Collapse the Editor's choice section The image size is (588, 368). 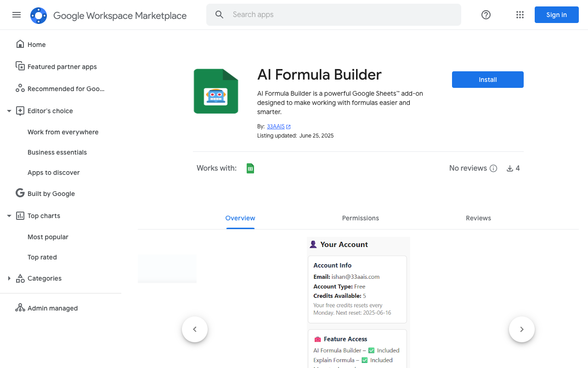tap(9, 110)
